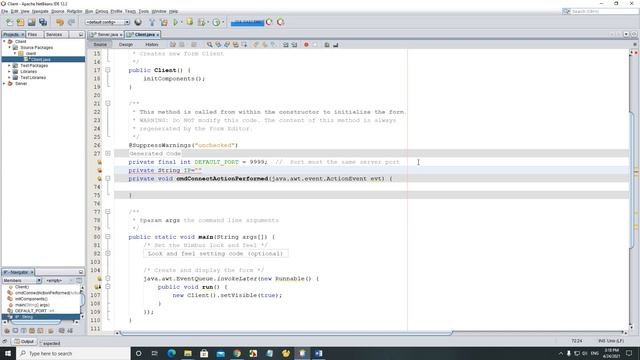Click the Type here to search box
Screen dimensions: 640x360
(73, 353)
